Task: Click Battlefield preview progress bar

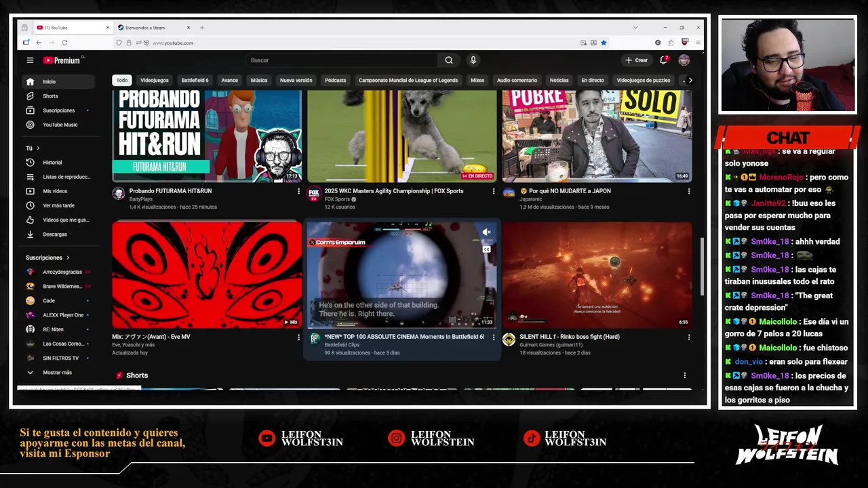Action: tap(401, 327)
